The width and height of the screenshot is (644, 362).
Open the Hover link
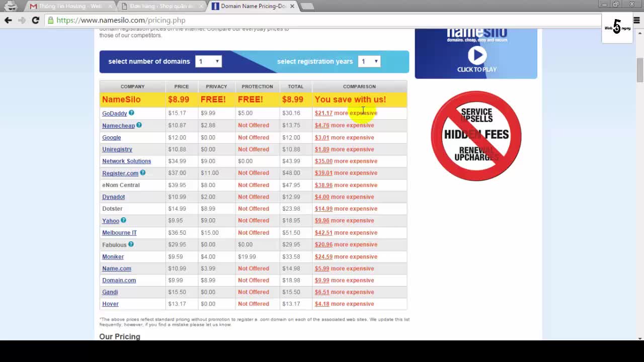(110, 304)
